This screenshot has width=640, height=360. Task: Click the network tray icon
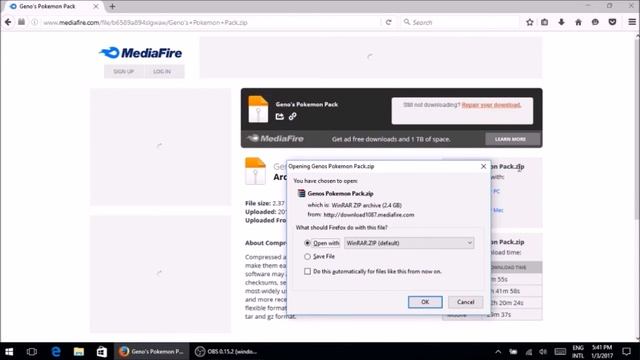529,351
